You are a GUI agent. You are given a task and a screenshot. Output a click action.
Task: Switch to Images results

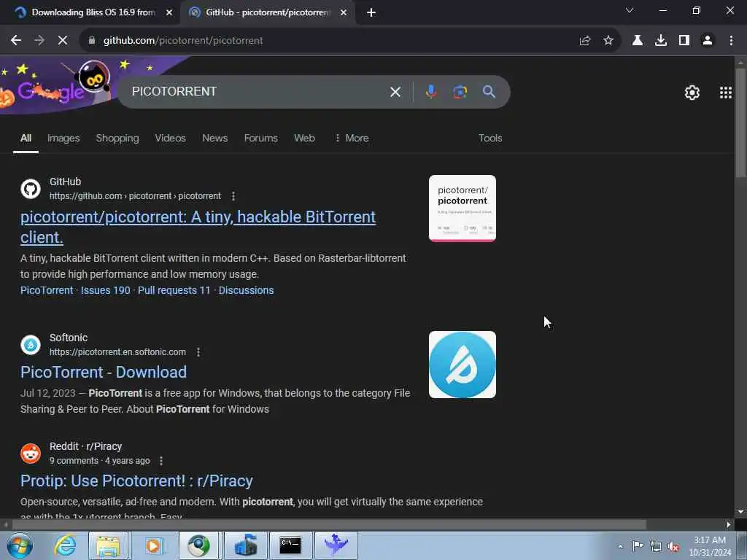click(63, 138)
